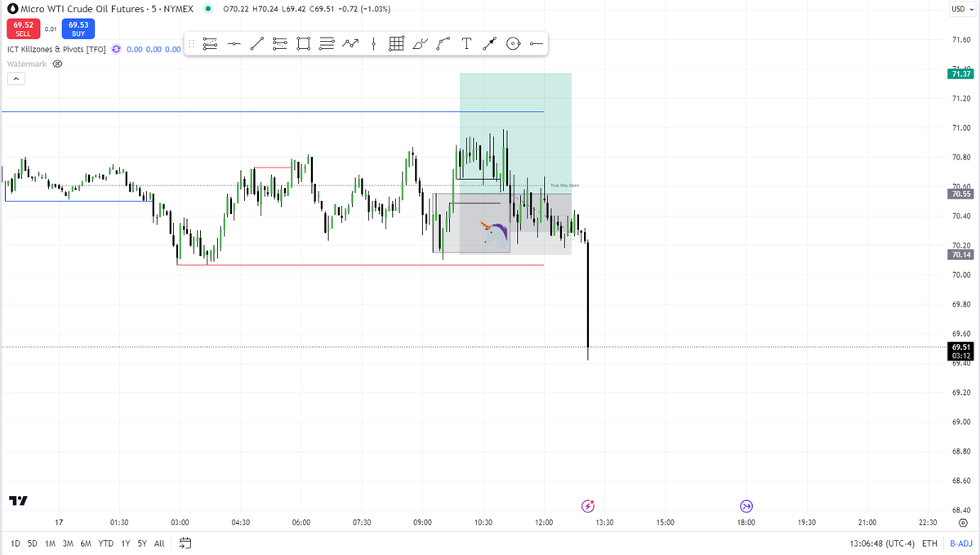Select the vertical line drawing tool
980x555 pixels.
coord(373,44)
